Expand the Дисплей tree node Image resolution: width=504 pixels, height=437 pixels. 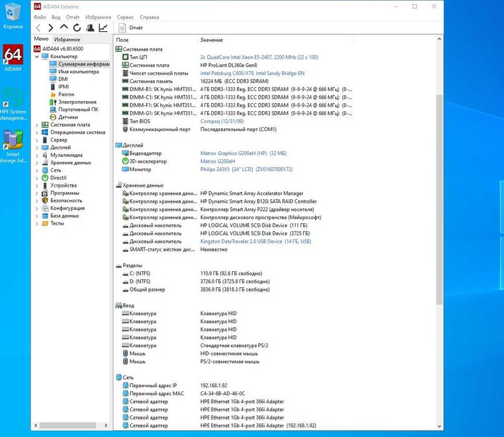pos(37,148)
